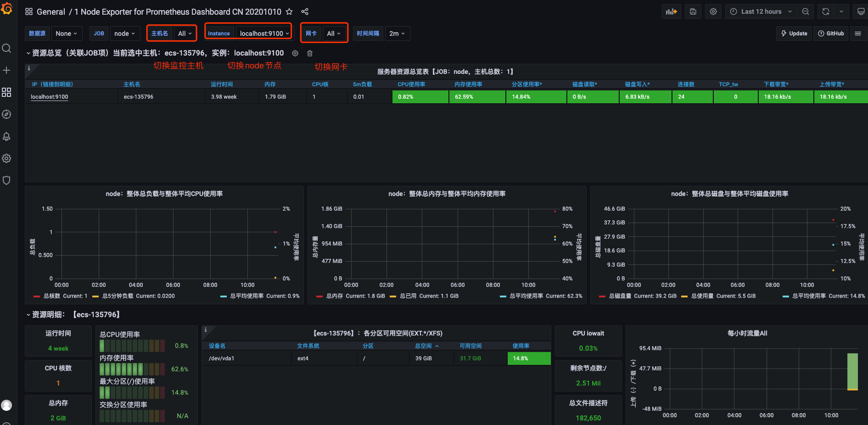Image resolution: width=868 pixels, height=425 pixels.
Task: Open dashboard settings gear in top bar
Action: (713, 11)
